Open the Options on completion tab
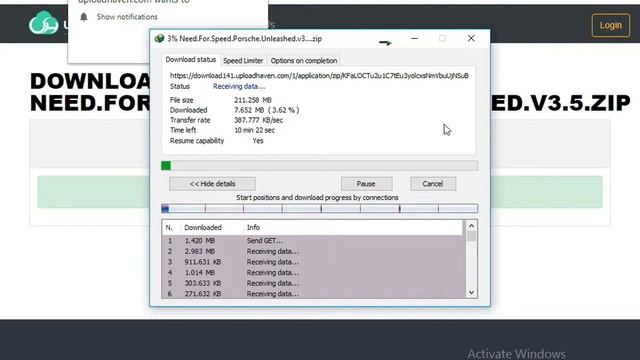This screenshot has height=360, width=640. [x=304, y=60]
